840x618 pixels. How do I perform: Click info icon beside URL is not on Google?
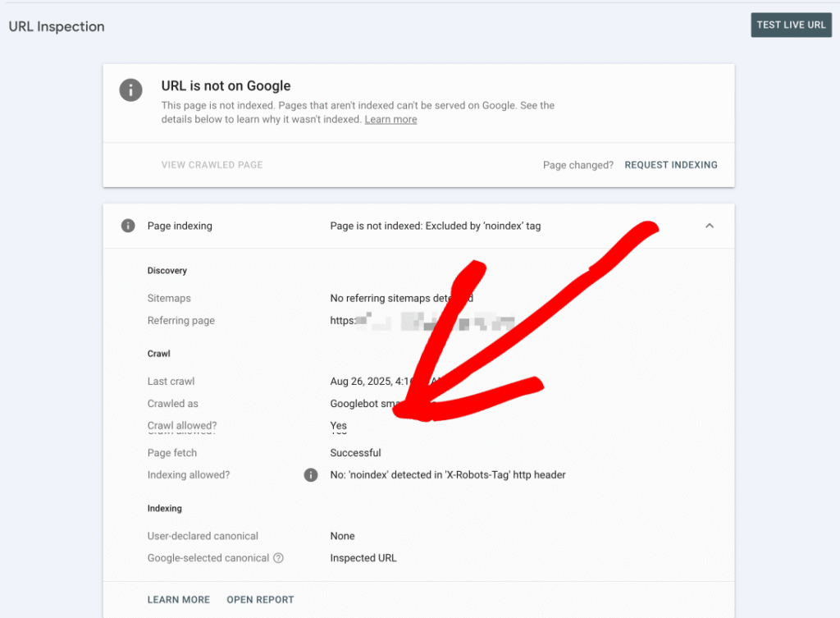[130, 89]
